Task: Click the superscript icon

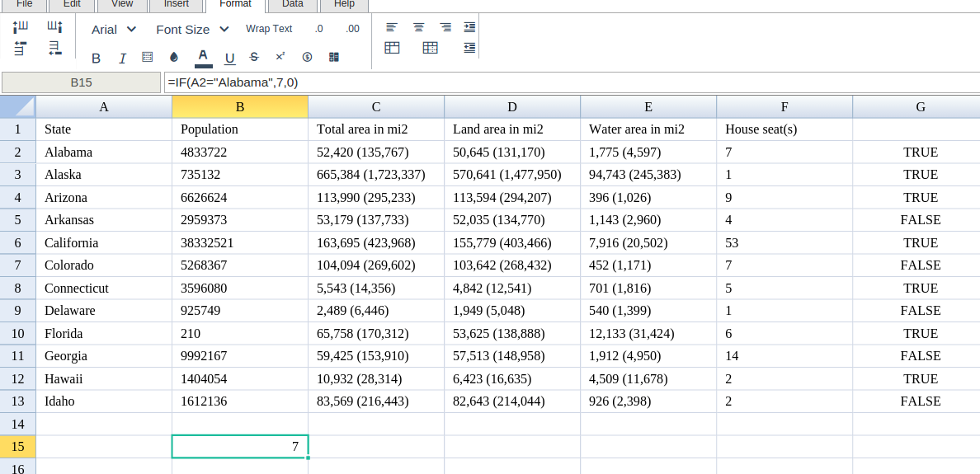Action: 280,57
